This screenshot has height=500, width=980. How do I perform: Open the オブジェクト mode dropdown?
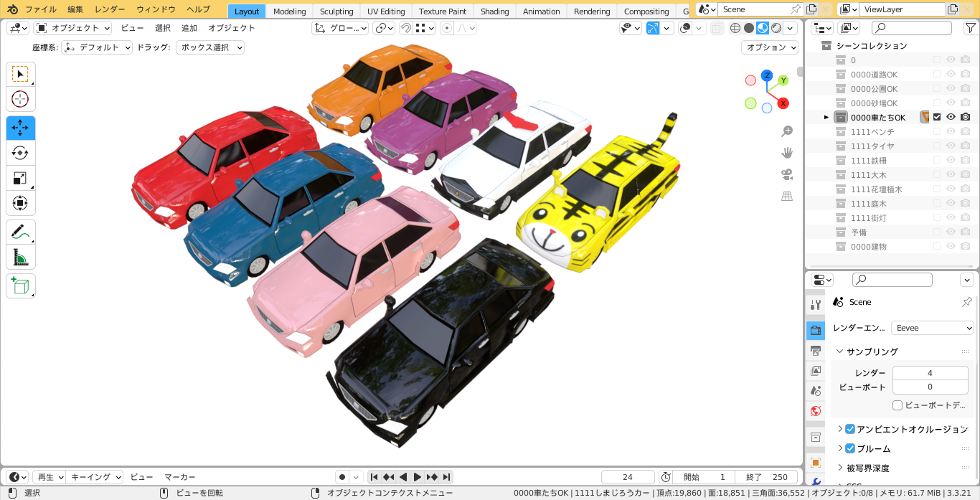(x=72, y=28)
